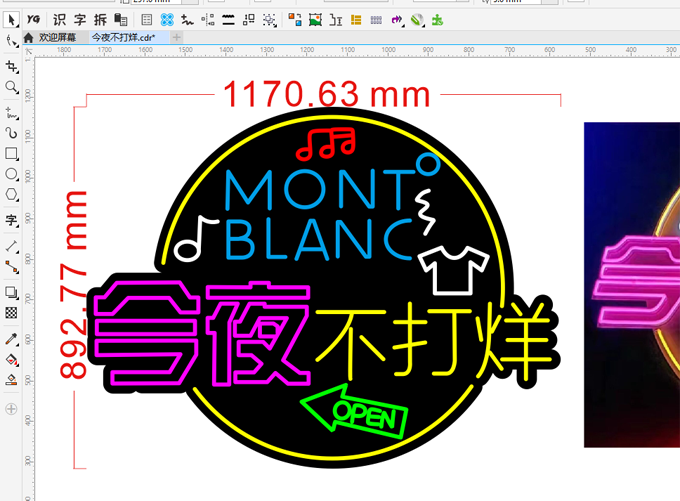Select the Polygon tool

tap(11, 194)
